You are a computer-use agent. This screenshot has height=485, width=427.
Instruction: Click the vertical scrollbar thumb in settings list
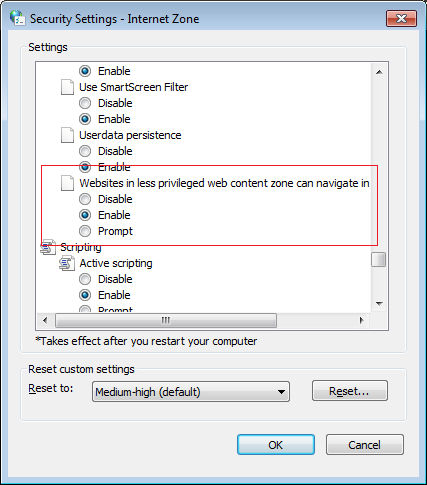point(379,260)
